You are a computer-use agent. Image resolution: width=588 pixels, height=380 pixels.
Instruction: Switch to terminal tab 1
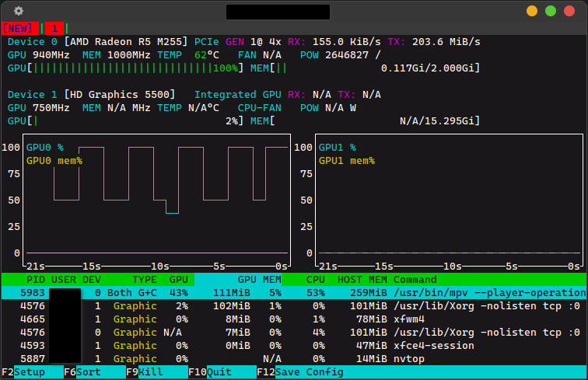point(54,28)
